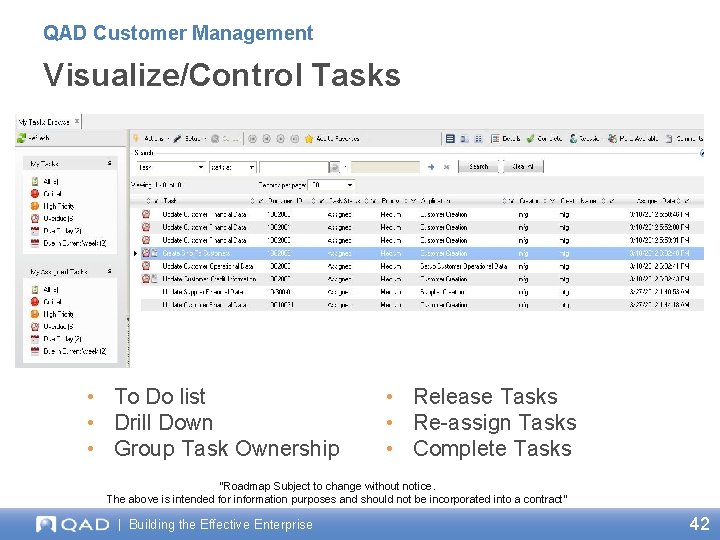Click the green check Complete toolbar item
Image resolution: width=720 pixels, height=540 pixels.
point(544,138)
